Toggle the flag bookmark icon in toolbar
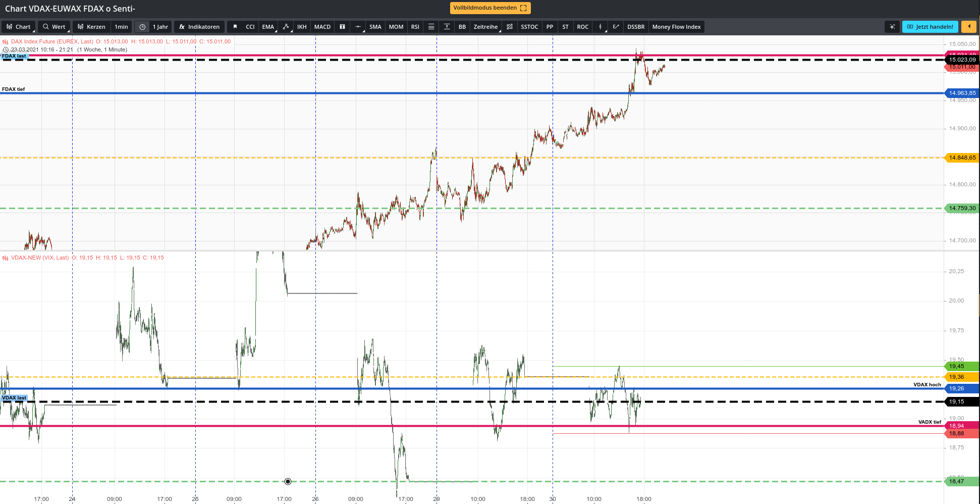 coord(235,27)
